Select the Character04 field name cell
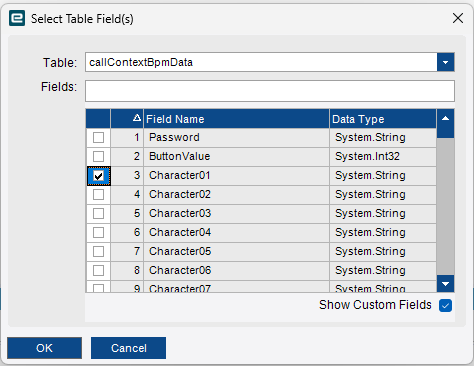The height and width of the screenshot is (366, 474). coord(236,232)
